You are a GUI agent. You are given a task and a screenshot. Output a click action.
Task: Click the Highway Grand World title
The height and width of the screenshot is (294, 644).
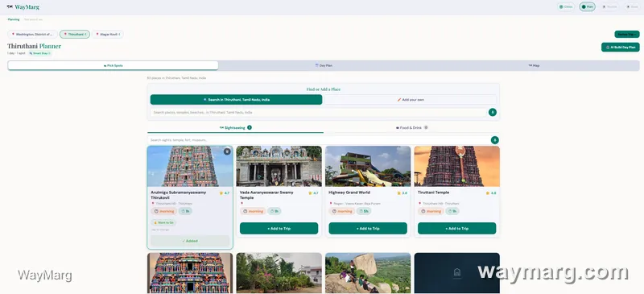pyautogui.click(x=349, y=193)
